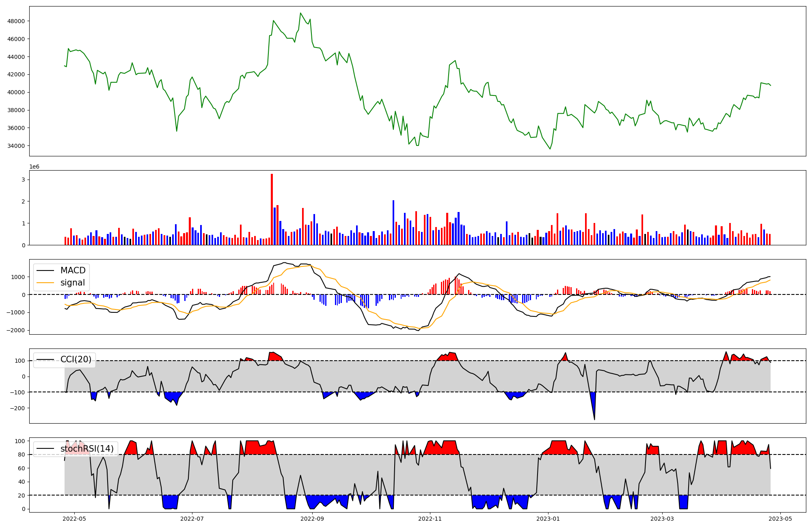
Task: Click the signal text in the MACD legend
Action: click(x=73, y=283)
